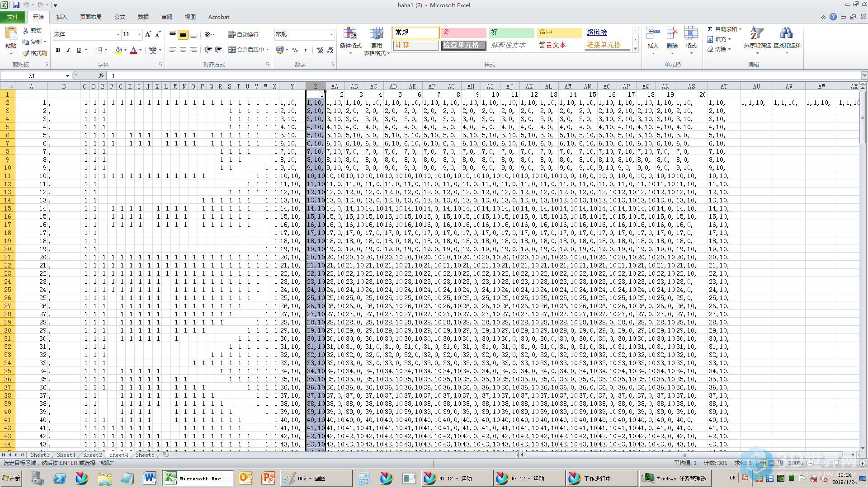Increase font size with the large A
This screenshot has height=488, width=868.
pos(148,34)
